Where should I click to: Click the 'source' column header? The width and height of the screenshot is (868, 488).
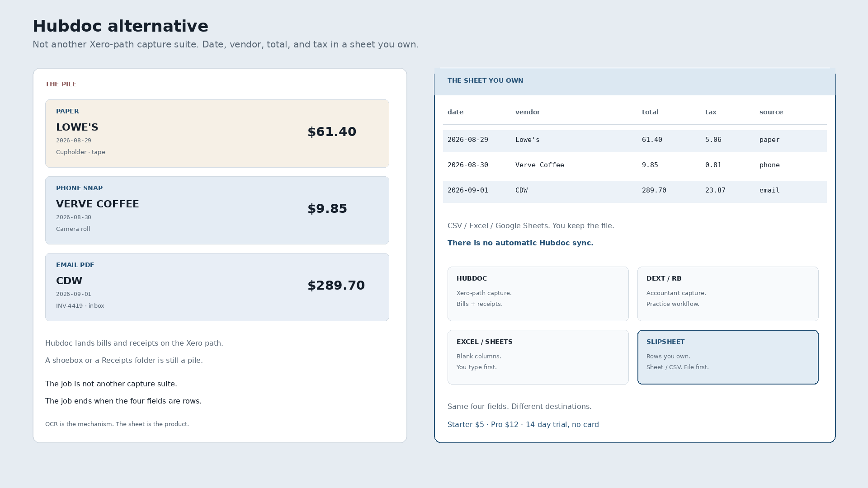pyautogui.click(x=771, y=112)
